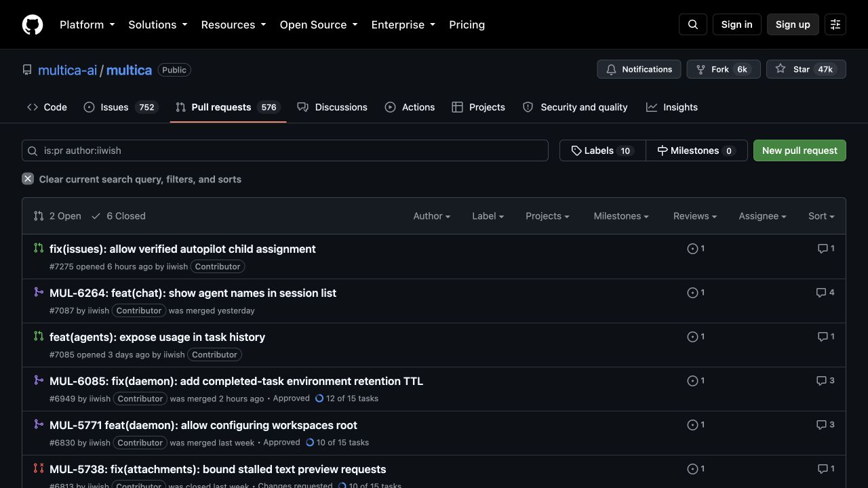This screenshot has height=488, width=868.
Task: Open comments on MUL-5738 pull request
Action: (x=826, y=469)
